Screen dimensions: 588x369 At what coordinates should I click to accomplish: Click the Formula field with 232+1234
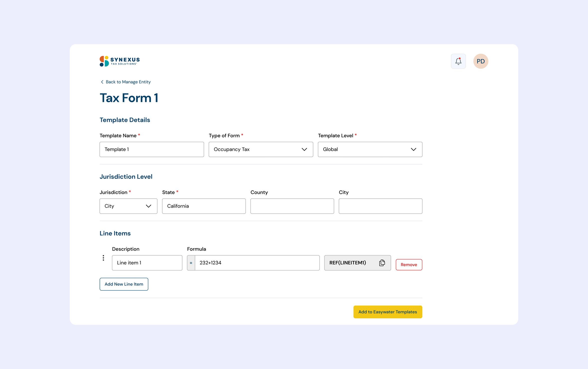point(257,263)
